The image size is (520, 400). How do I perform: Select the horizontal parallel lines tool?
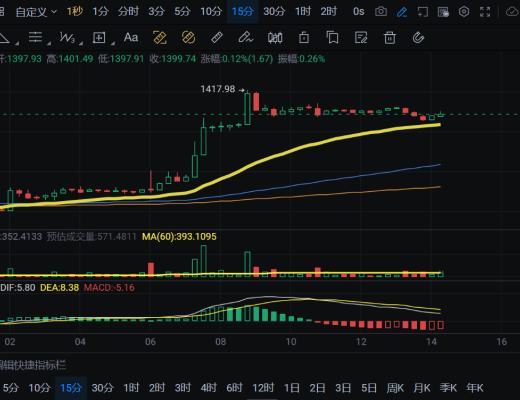click(35, 37)
